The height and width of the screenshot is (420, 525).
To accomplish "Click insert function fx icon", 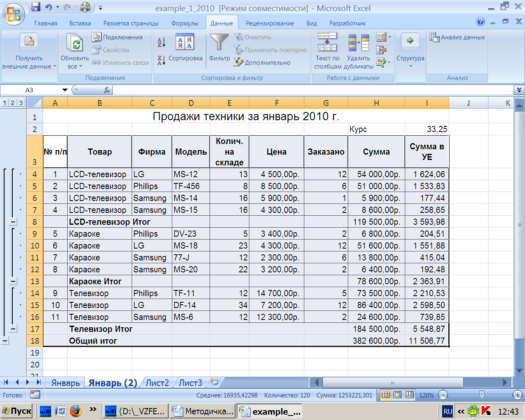I will click(107, 90).
